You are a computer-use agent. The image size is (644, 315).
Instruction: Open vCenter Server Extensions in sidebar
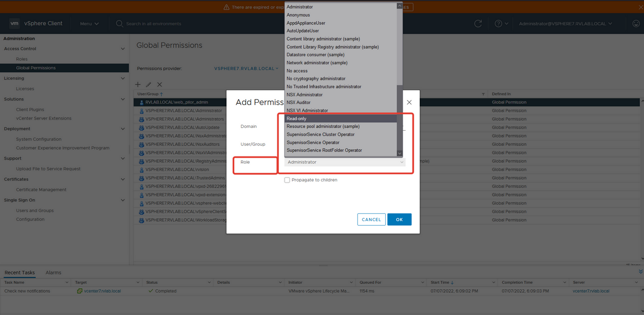pos(44,118)
